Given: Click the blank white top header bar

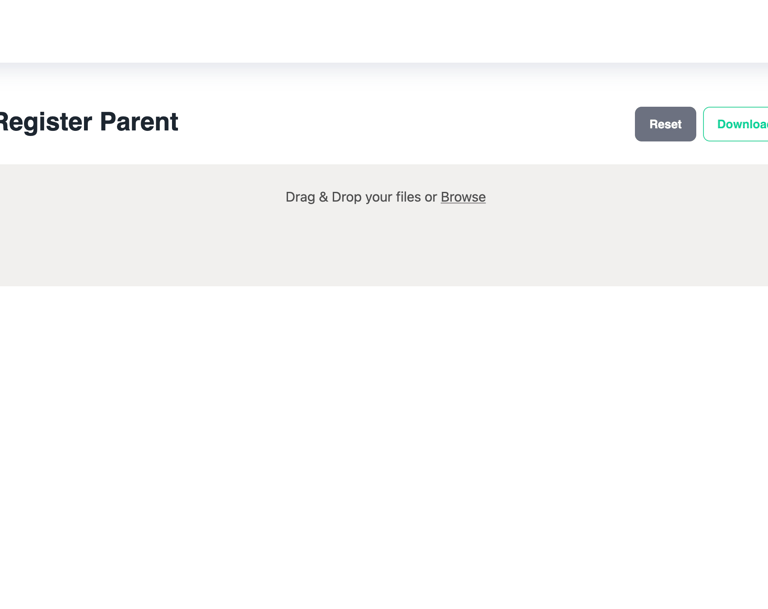Looking at the screenshot, I should (x=384, y=30).
